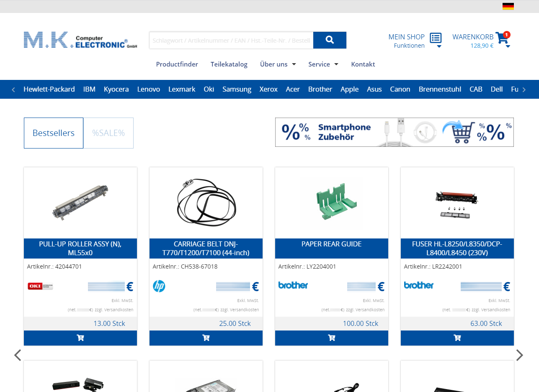This screenshot has width=539, height=392.
Task: Click the search magnifier icon
Action: coord(330,40)
